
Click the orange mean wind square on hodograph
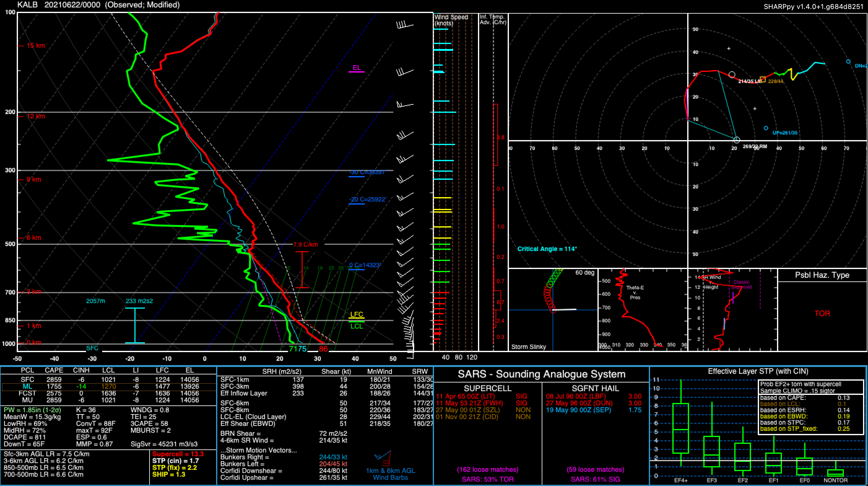coord(763,80)
